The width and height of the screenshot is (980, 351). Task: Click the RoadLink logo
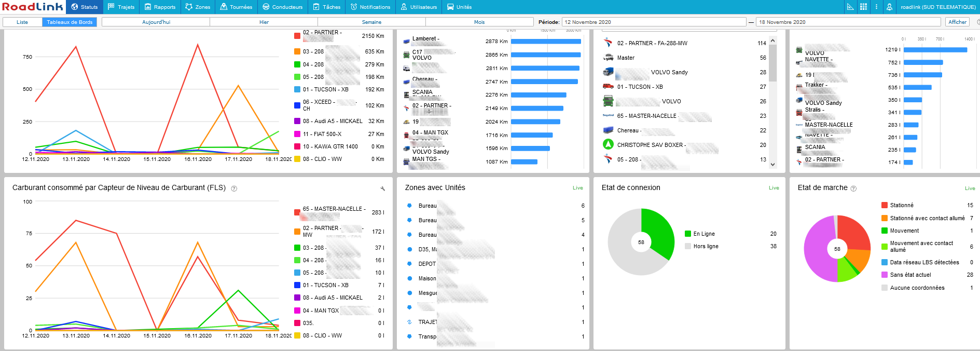32,7
